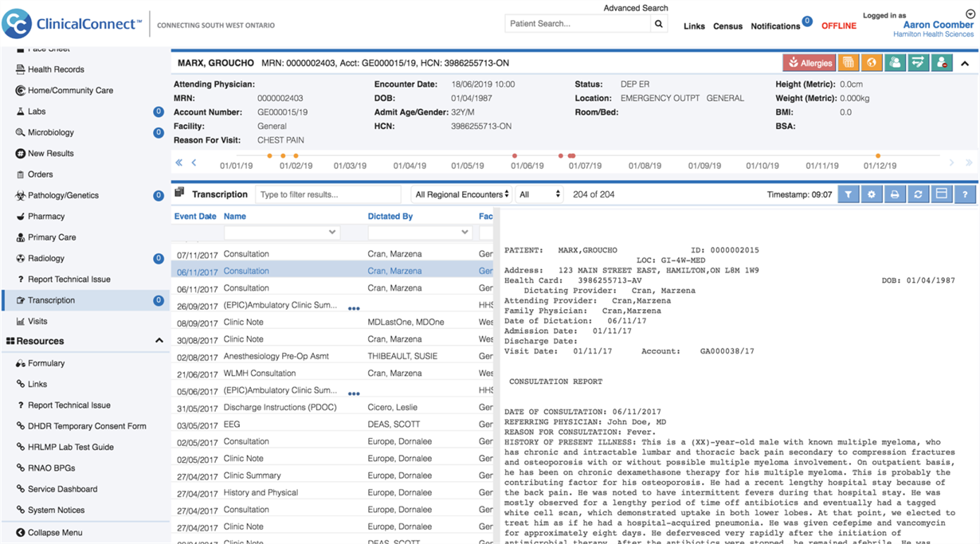Screen dimensions: 980x544
Task: Open the Dictated By column filter dropdown
Action: 420,233
